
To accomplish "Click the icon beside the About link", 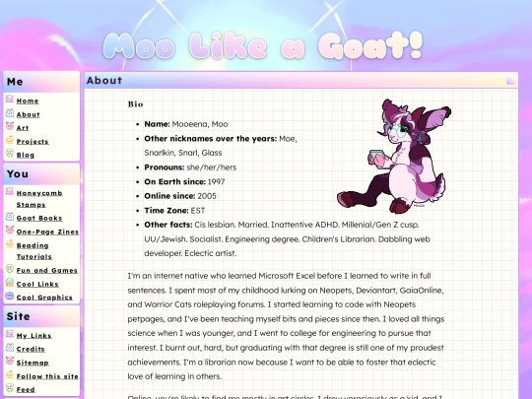I will click(10, 112).
